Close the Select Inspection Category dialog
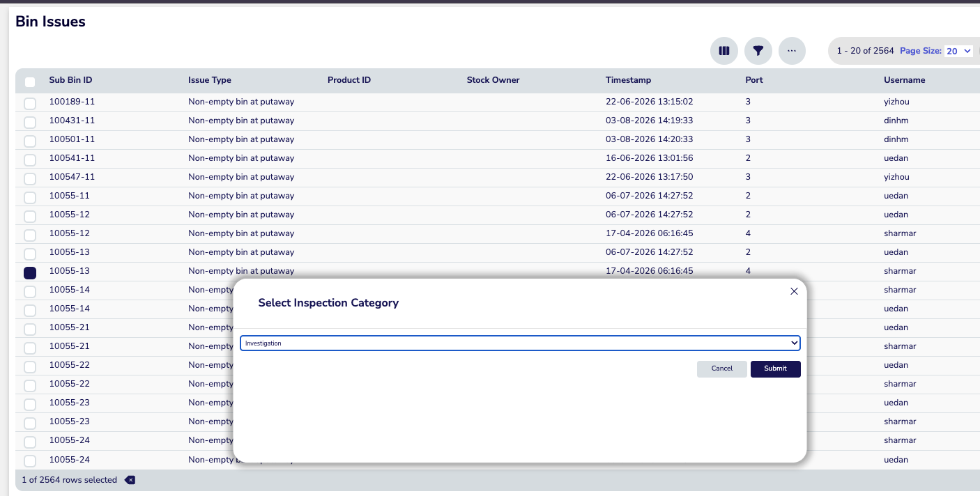Viewport: 980px width, 496px height. coord(794,291)
